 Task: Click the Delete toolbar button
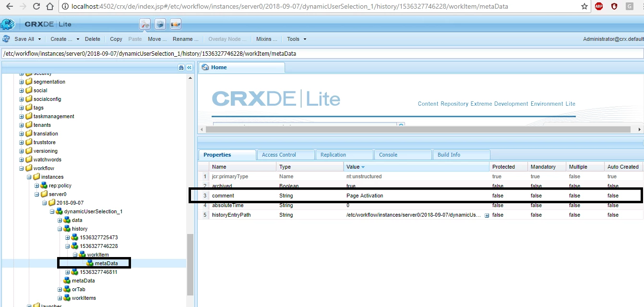[93, 39]
